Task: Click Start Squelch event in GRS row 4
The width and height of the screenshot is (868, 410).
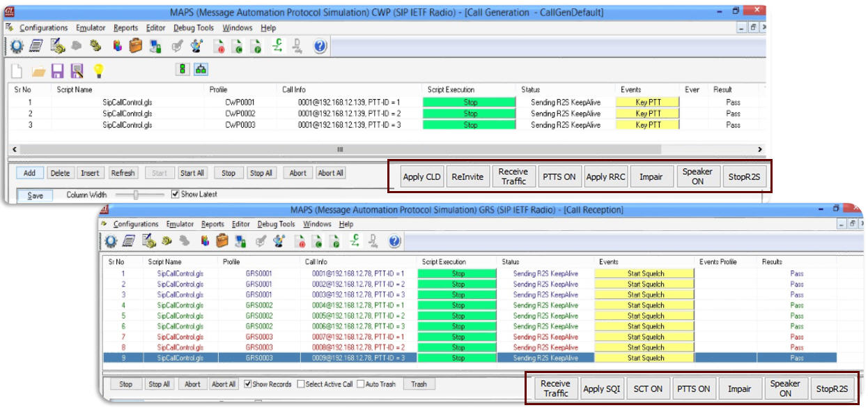Action: pyautogui.click(x=645, y=305)
